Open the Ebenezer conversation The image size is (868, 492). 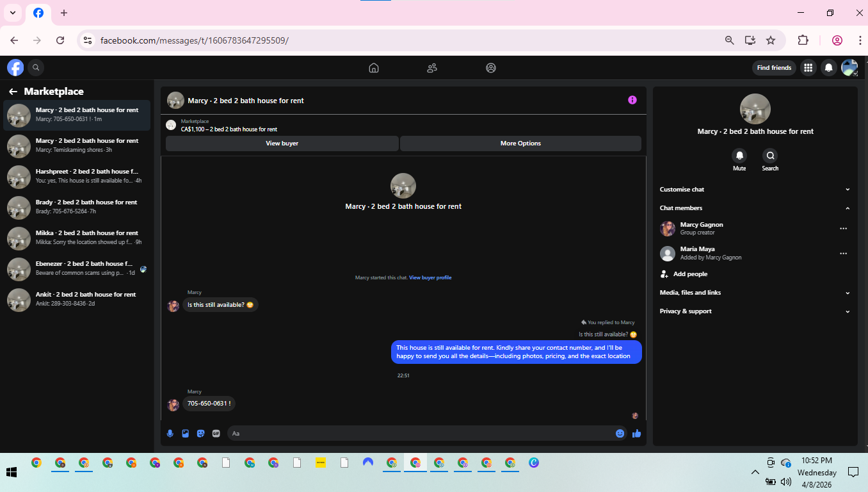tap(77, 269)
